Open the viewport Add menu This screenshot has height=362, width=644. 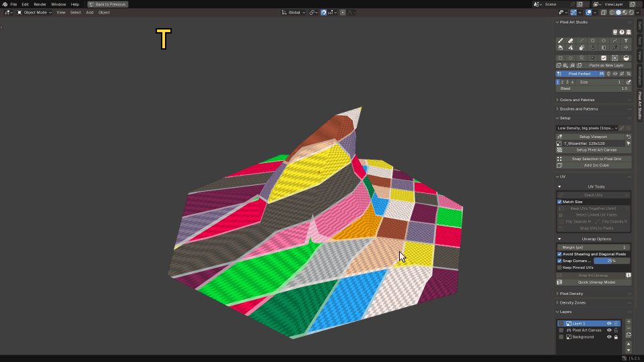(x=89, y=12)
